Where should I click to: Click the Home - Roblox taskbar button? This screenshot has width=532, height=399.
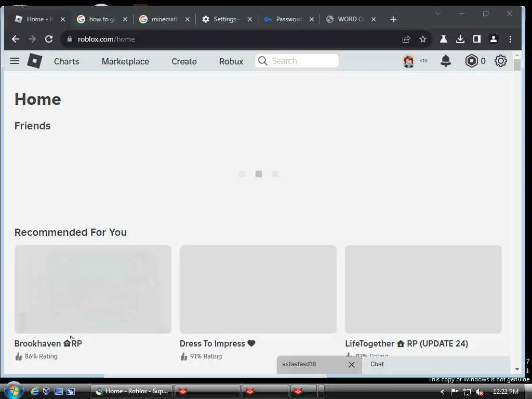click(x=131, y=391)
